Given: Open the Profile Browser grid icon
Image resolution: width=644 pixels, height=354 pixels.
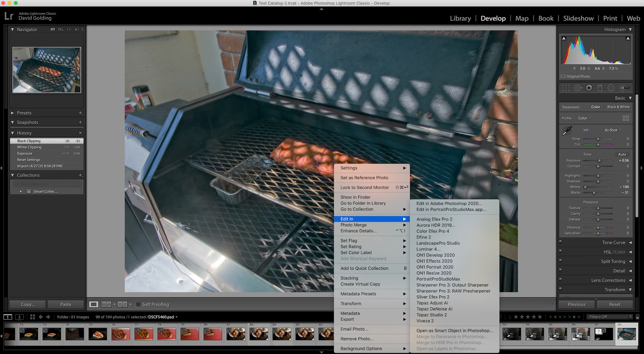Looking at the screenshot, I should (x=626, y=118).
